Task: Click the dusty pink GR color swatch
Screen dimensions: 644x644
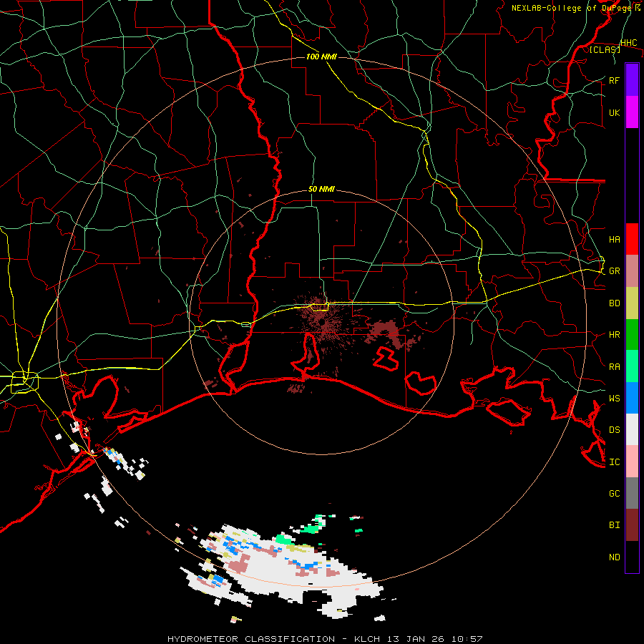Action: 632,271
